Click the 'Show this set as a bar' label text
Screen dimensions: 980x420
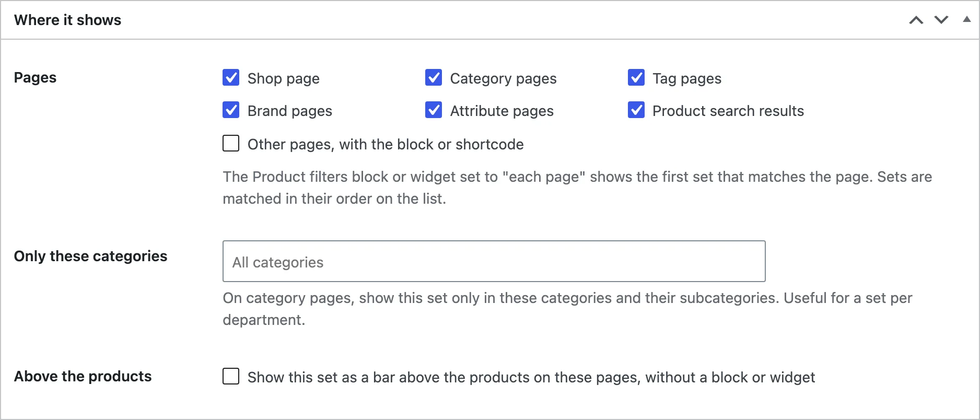(531, 377)
